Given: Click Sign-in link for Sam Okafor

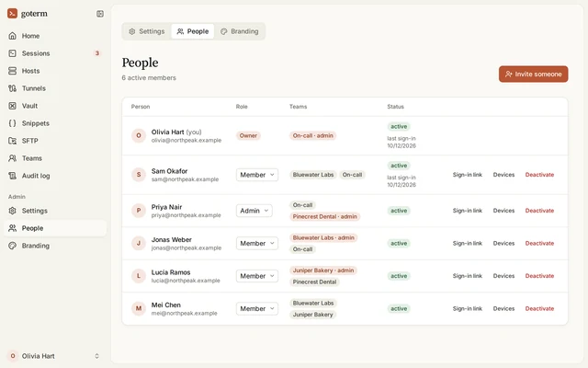Looking at the screenshot, I should 468,175.
